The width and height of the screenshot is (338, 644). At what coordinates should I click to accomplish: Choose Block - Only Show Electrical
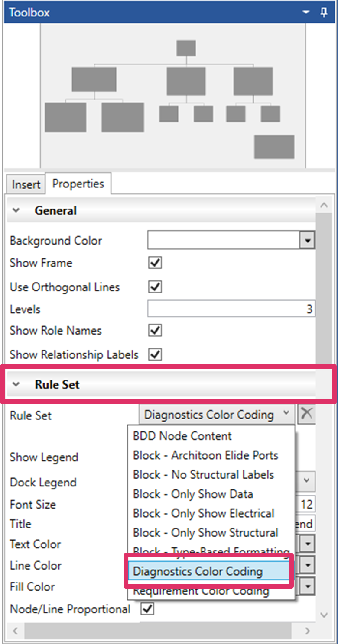(x=203, y=513)
